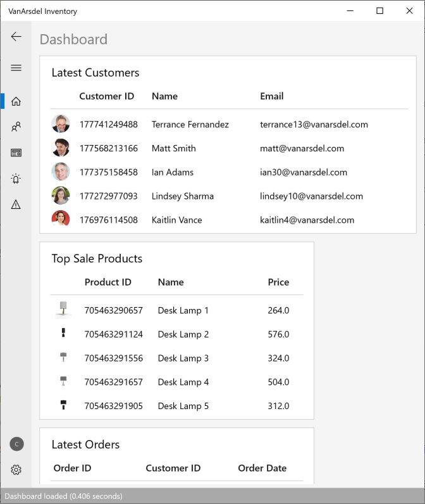Select Kaitlin Vance's email address
This screenshot has width=425, height=504.
click(307, 220)
